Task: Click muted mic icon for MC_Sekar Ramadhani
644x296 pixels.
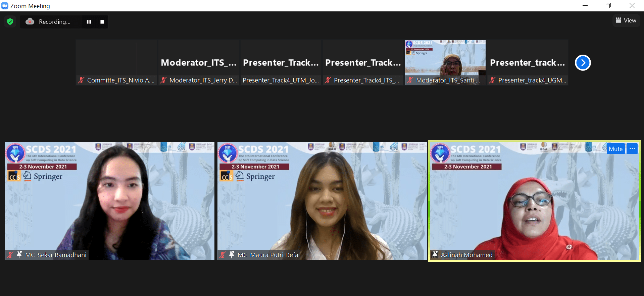Action: point(10,255)
